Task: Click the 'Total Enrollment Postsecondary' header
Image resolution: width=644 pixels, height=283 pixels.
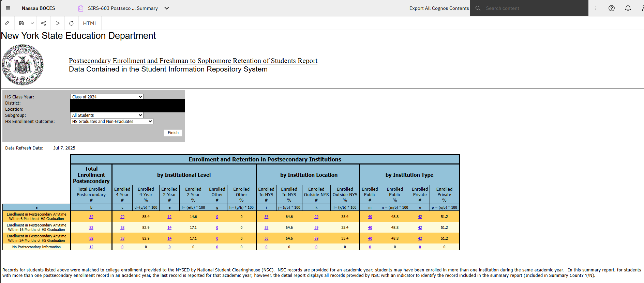Action: click(91, 175)
